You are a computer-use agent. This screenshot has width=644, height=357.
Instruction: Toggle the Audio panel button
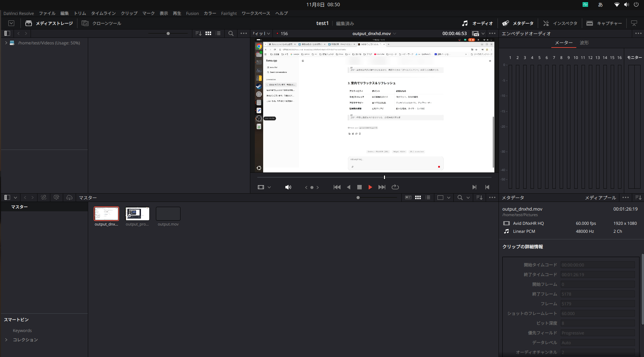pos(477,23)
